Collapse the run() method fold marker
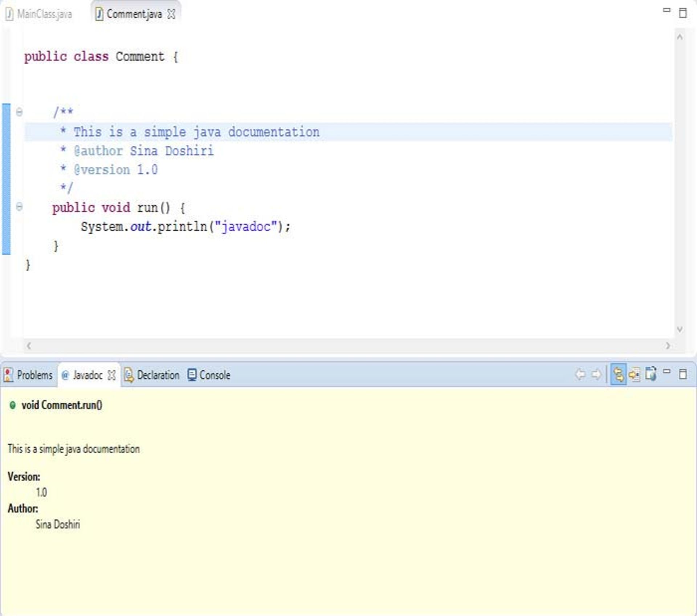697x616 pixels. (19, 207)
